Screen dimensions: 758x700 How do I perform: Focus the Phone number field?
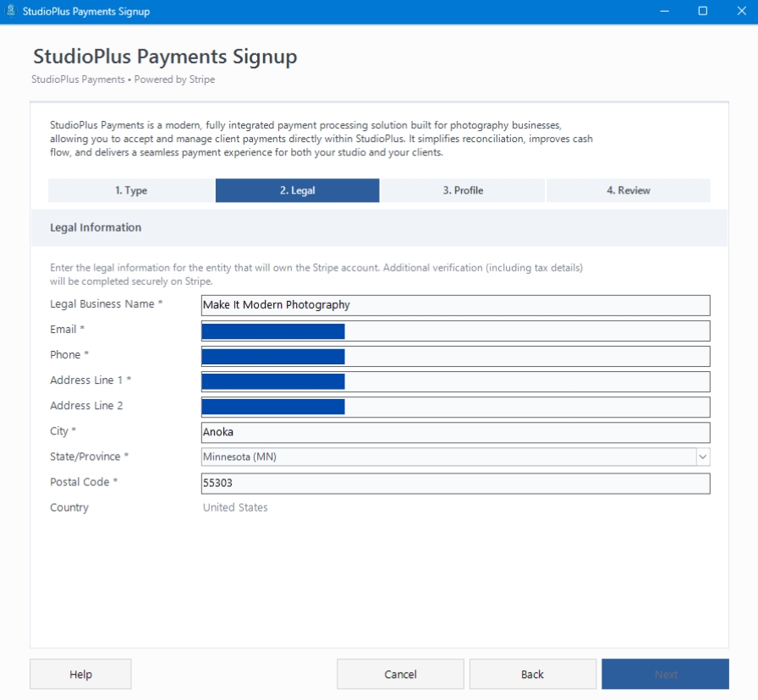pyautogui.click(x=525, y=356)
